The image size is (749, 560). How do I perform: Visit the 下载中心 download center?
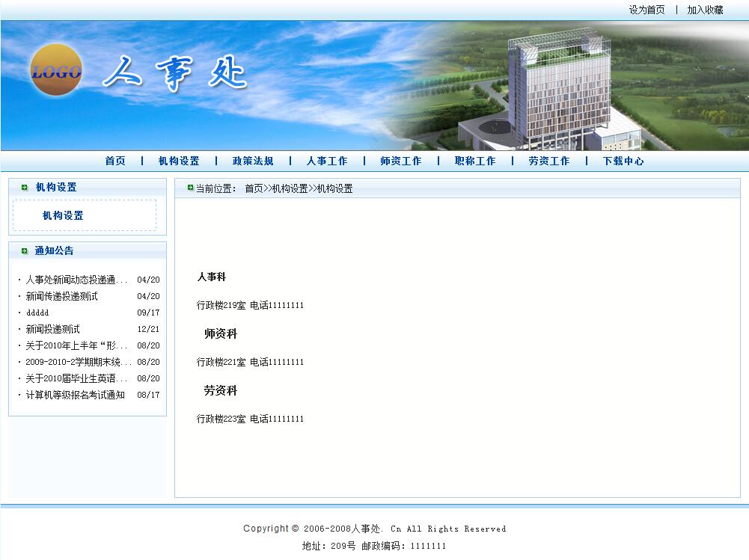(623, 161)
